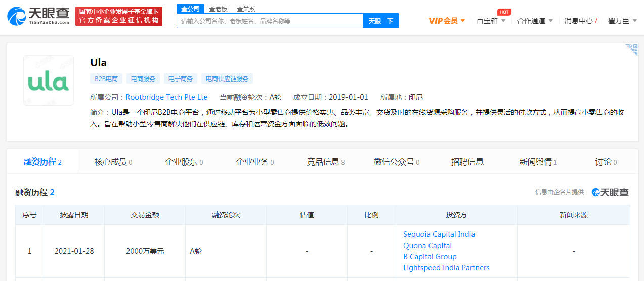This screenshot has width=644, height=281.
Task: Switch to the 企业股东 tab
Action: [184, 162]
